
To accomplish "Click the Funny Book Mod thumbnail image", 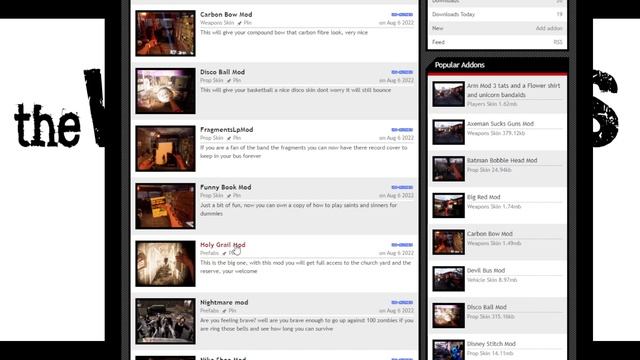I will pyautogui.click(x=165, y=206).
